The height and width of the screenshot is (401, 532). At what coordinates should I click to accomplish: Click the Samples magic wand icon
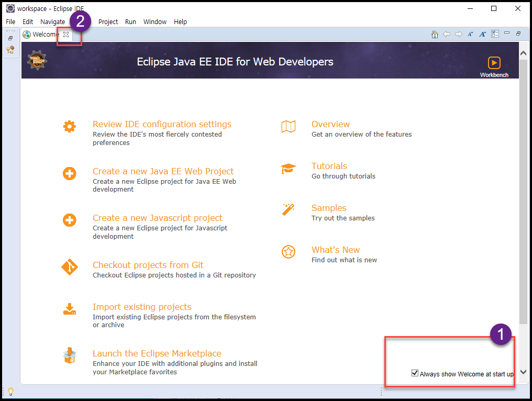tap(289, 209)
